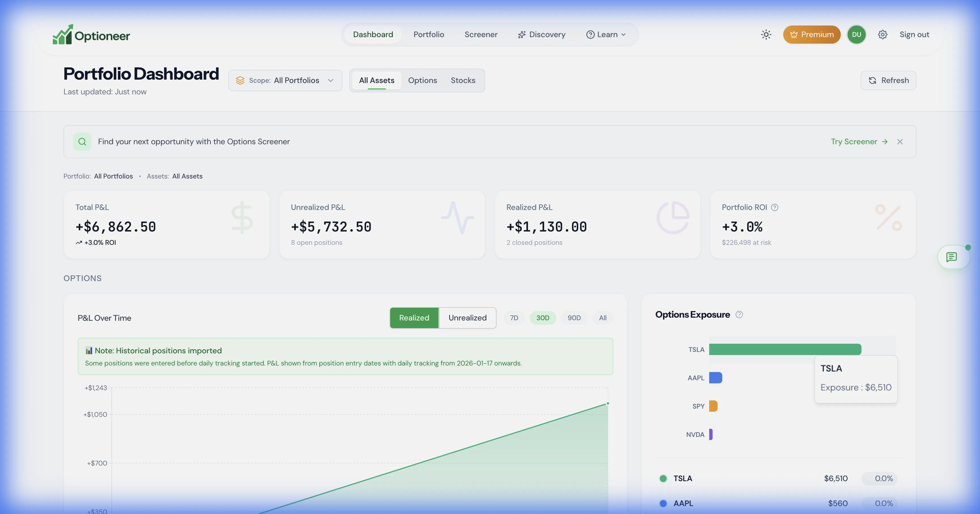
Task: Switch chart to Unrealized P&L
Action: click(x=468, y=318)
